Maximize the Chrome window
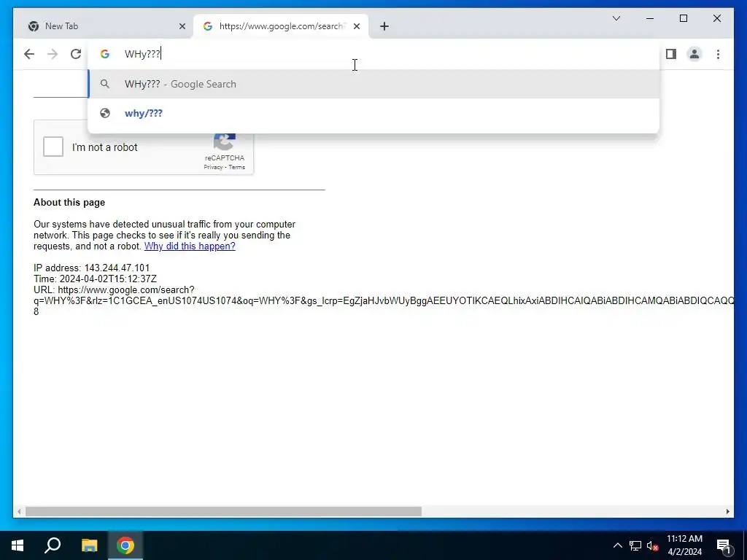Viewport: 747px width, 560px height. pos(683,18)
